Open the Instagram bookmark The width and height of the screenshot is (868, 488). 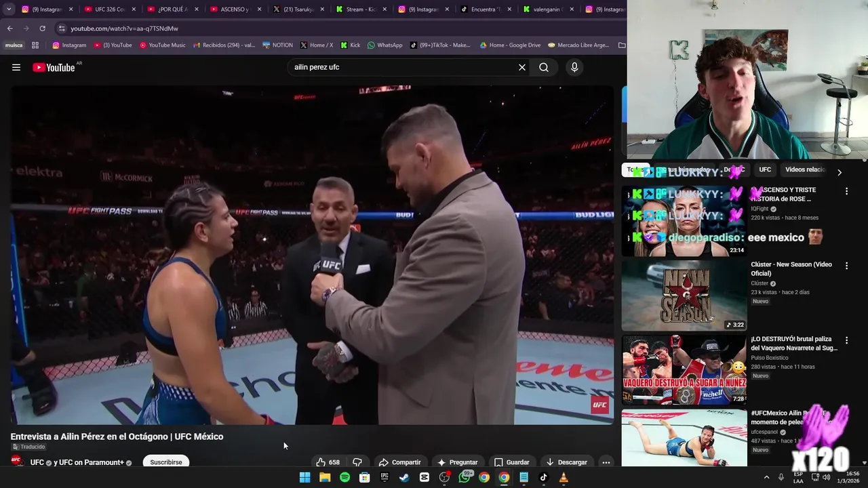(69, 45)
